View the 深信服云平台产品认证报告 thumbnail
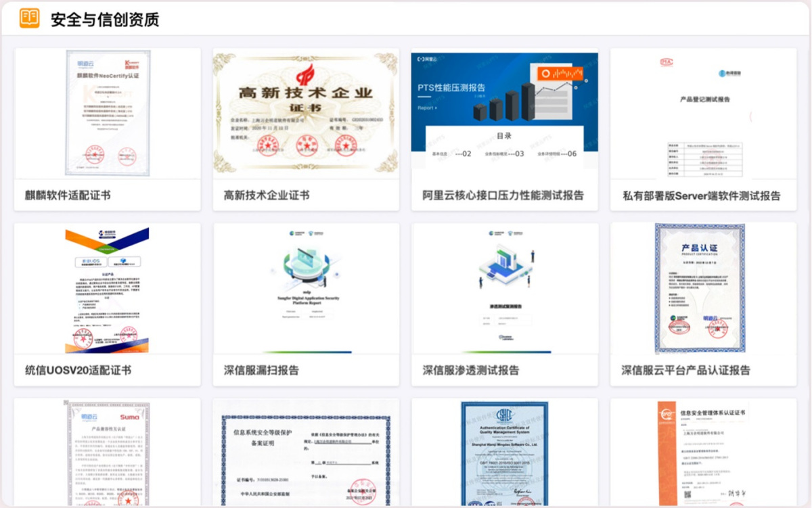Image resolution: width=812 pixels, height=508 pixels. click(704, 287)
